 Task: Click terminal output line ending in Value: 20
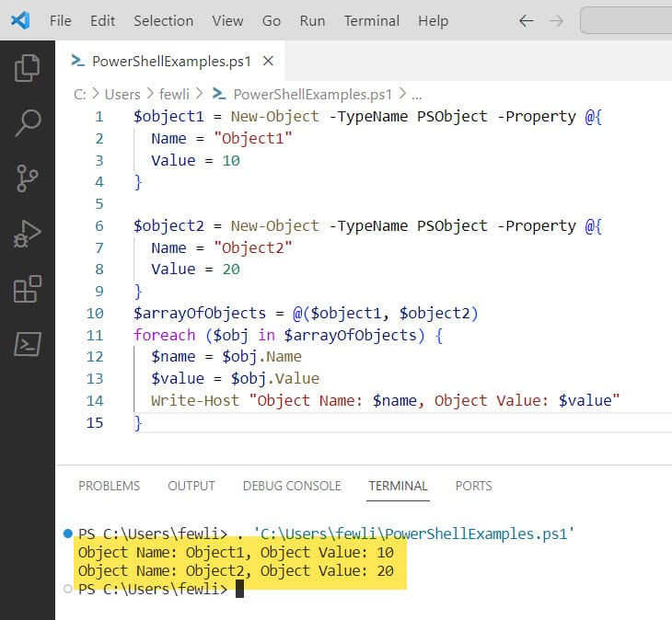[x=236, y=570]
